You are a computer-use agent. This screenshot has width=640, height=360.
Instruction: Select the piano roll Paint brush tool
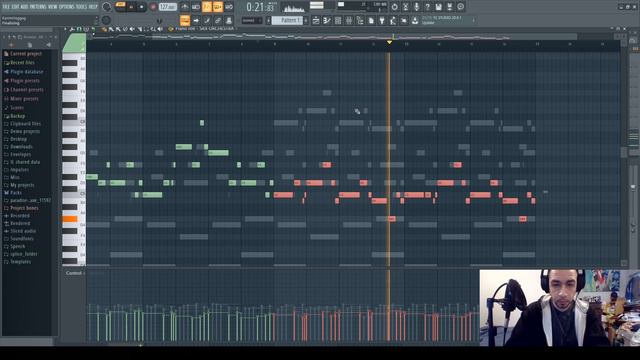(x=111, y=29)
